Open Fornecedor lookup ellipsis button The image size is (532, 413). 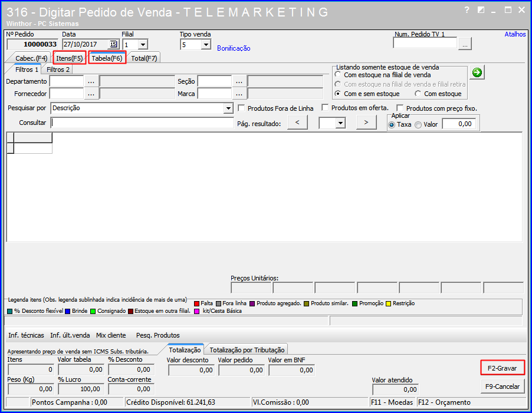[91, 94]
